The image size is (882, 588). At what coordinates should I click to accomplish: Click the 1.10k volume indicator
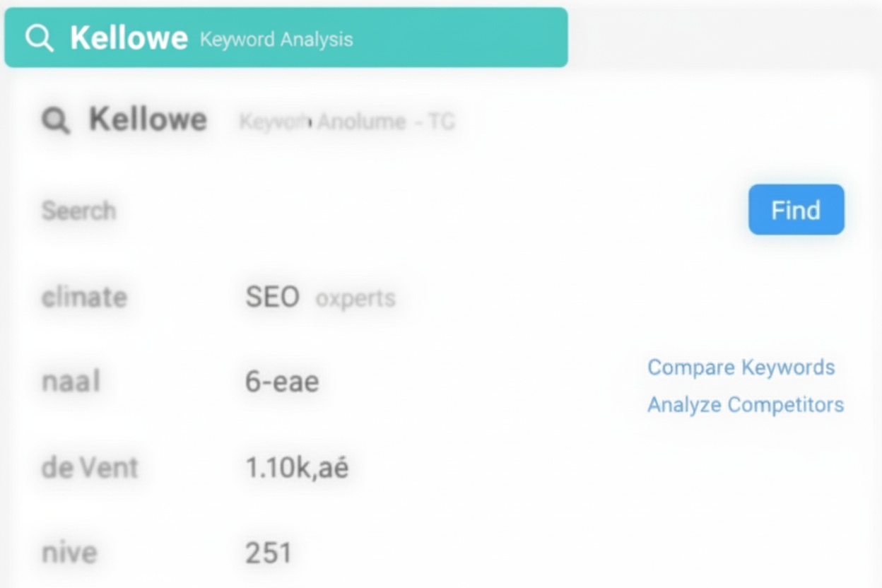(x=297, y=467)
